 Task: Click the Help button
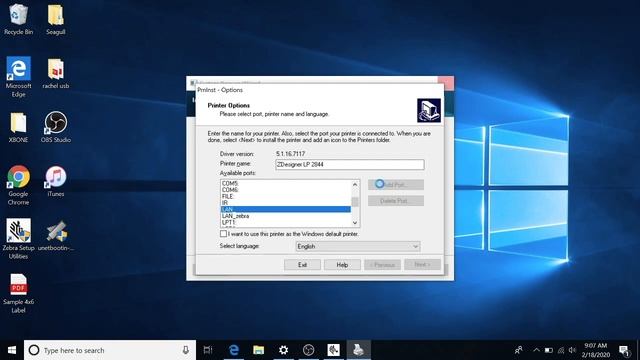pos(342,265)
